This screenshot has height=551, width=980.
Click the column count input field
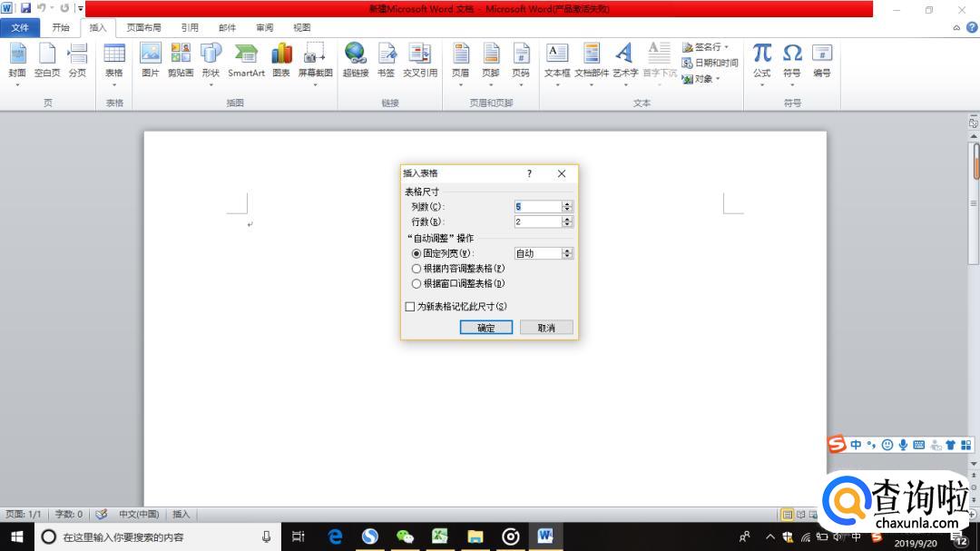pos(537,207)
